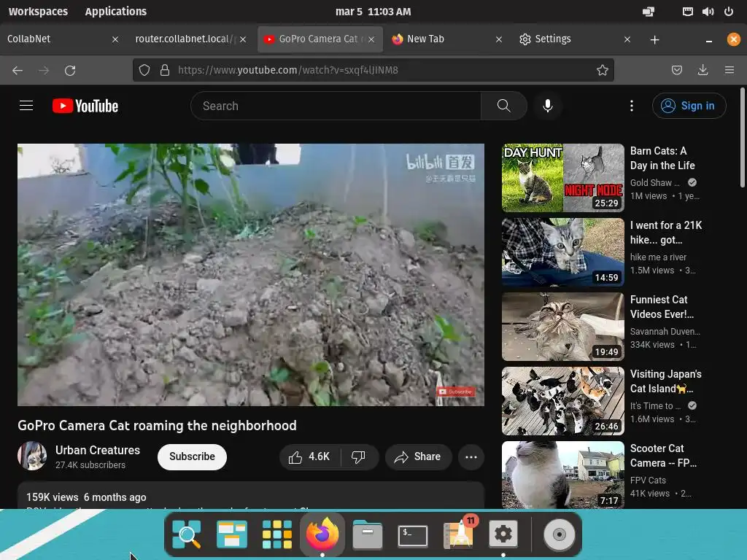Viewport: 747px width, 560px height.
Task: Open the disc drive icon in dock
Action: (560, 534)
